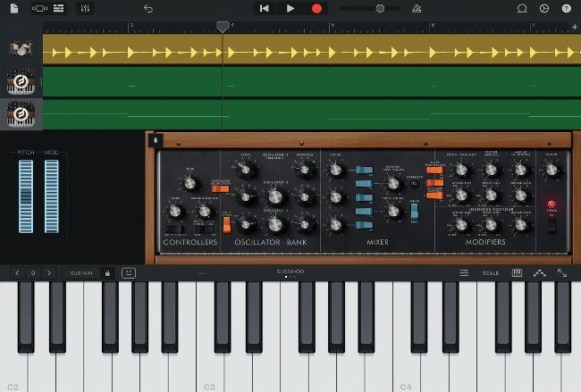Go to beginning with rewind button

(265, 8)
